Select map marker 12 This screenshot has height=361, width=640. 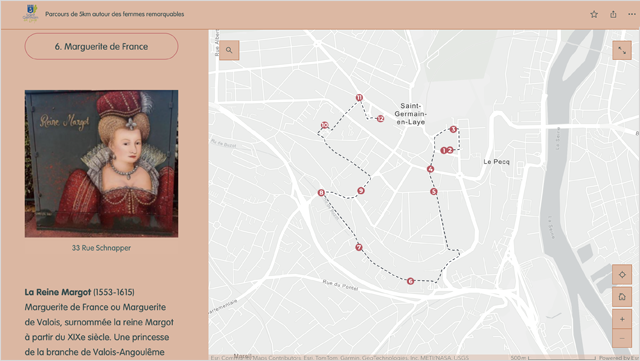[380, 118]
